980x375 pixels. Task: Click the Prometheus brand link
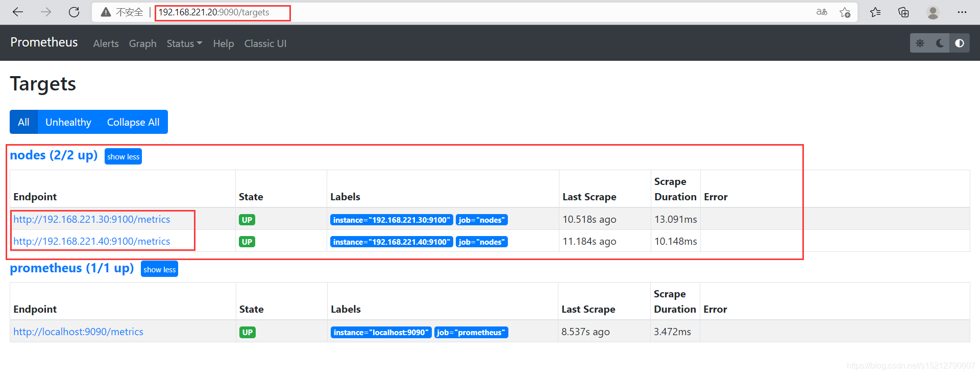click(44, 42)
